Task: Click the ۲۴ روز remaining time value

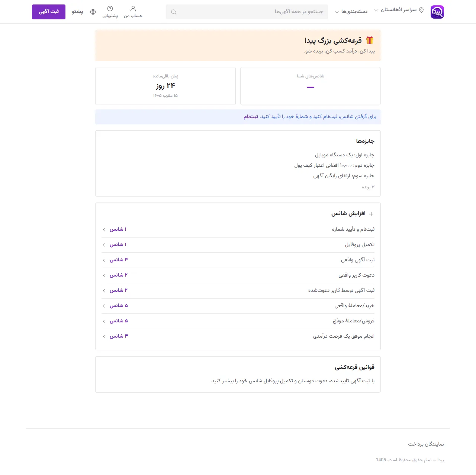Action: click(165, 86)
